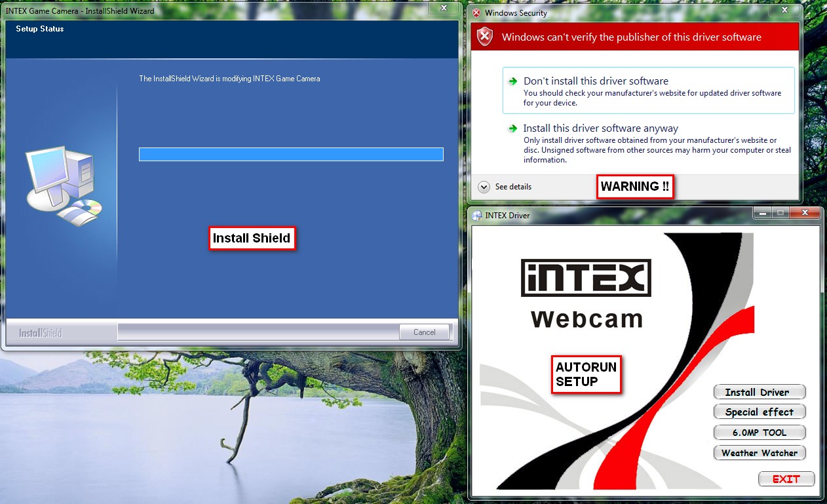The width and height of the screenshot is (827, 504).
Task: Minimize the INTEX Driver window
Action: 761,213
